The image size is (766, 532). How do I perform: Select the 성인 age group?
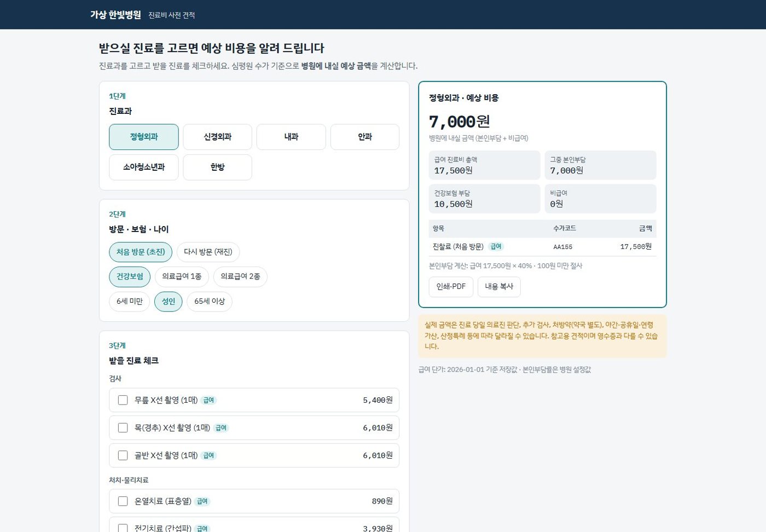point(169,301)
